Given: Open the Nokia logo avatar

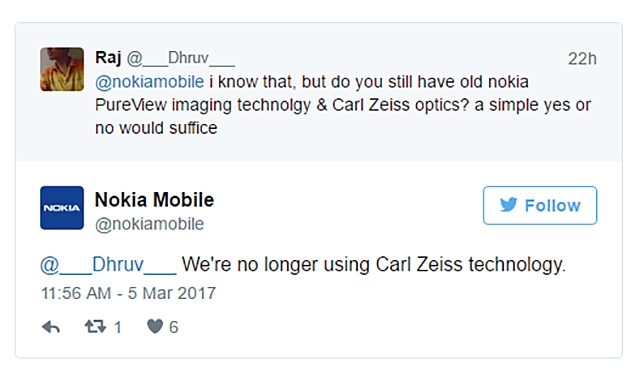Looking at the screenshot, I should (x=62, y=208).
